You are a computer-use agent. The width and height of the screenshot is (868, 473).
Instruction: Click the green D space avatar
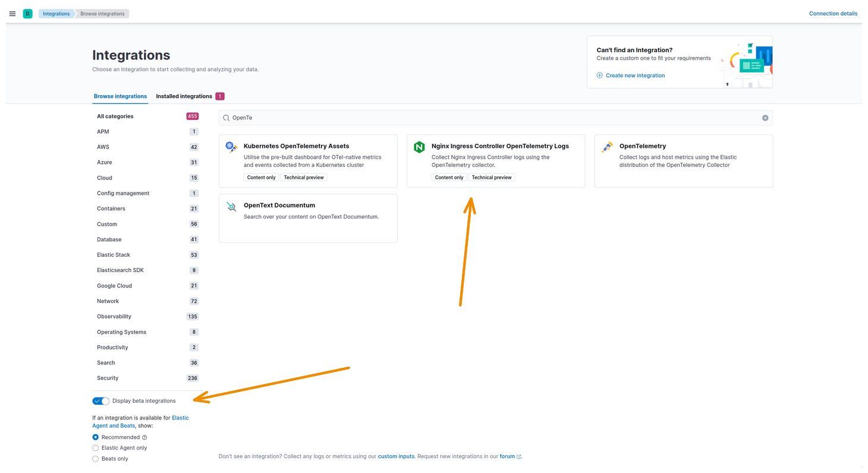point(27,14)
